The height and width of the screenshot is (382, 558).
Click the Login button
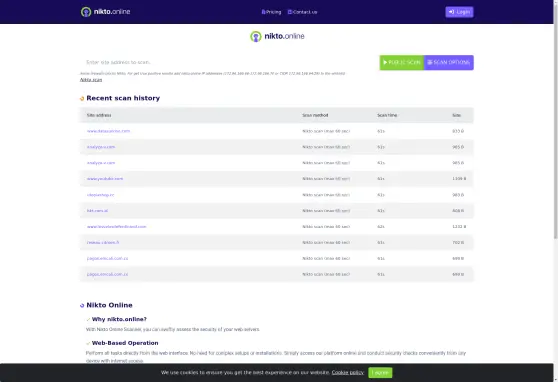point(459,12)
